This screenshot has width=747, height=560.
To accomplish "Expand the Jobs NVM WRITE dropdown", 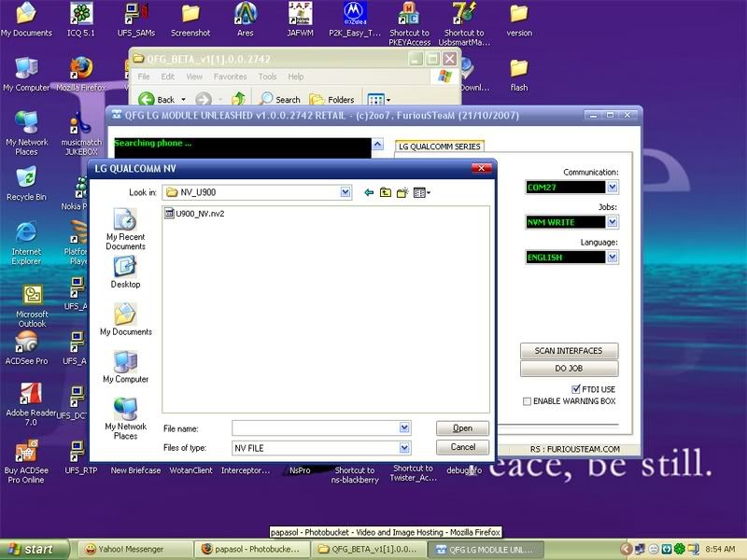I will [x=613, y=222].
